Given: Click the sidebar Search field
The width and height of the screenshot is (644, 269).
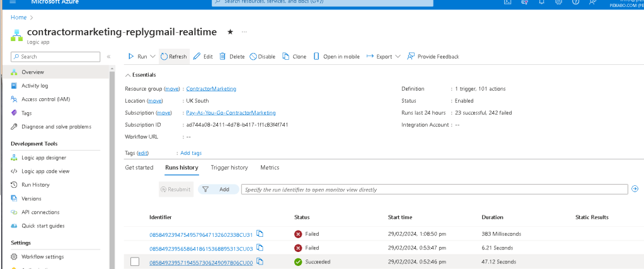Looking at the screenshot, I should tap(55, 57).
